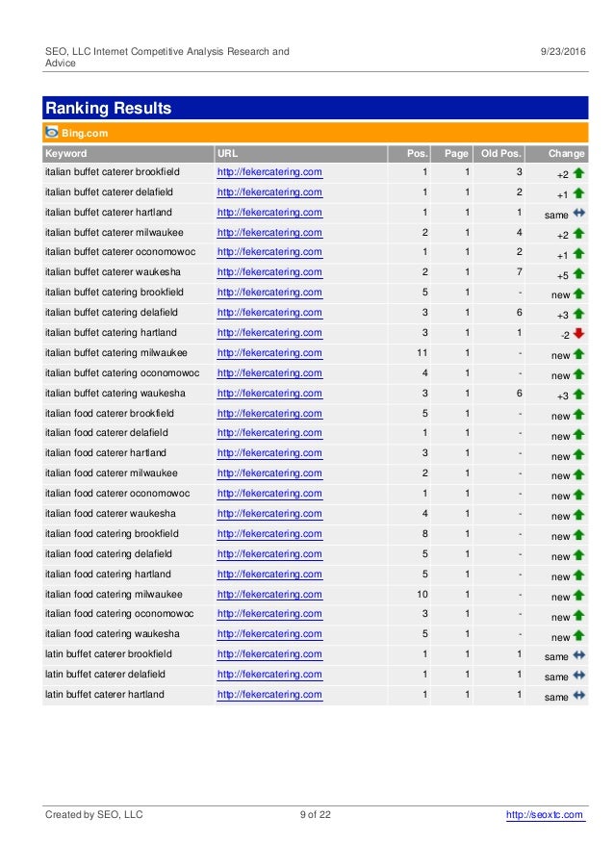614x868 pixels.
Task: Click blue same arrow for latin buffet caterer brookfield
Action: click(x=578, y=655)
